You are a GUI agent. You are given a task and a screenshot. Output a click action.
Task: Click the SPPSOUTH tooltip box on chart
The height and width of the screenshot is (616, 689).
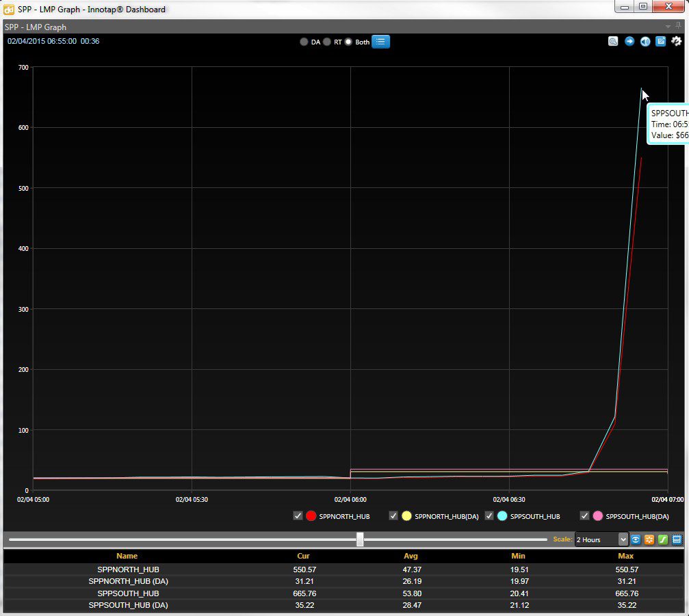(668, 124)
